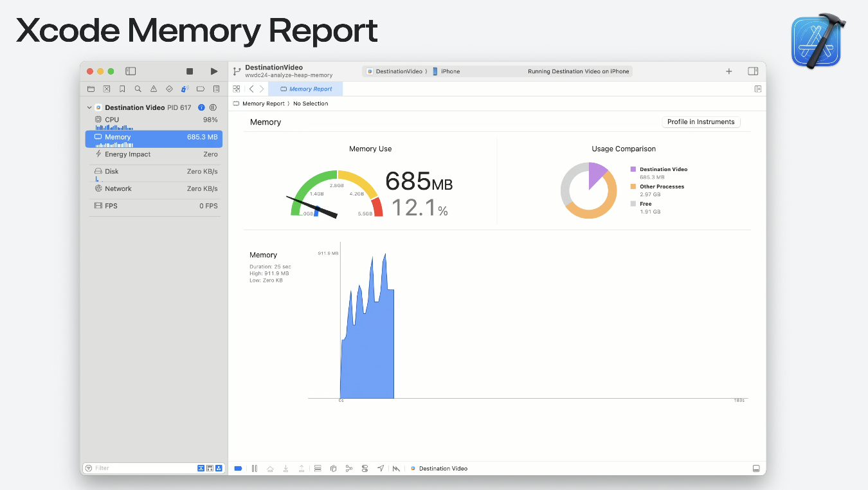The height and width of the screenshot is (490, 868).
Task: Click the plus Library button
Action: pyautogui.click(x=729, y=71)
